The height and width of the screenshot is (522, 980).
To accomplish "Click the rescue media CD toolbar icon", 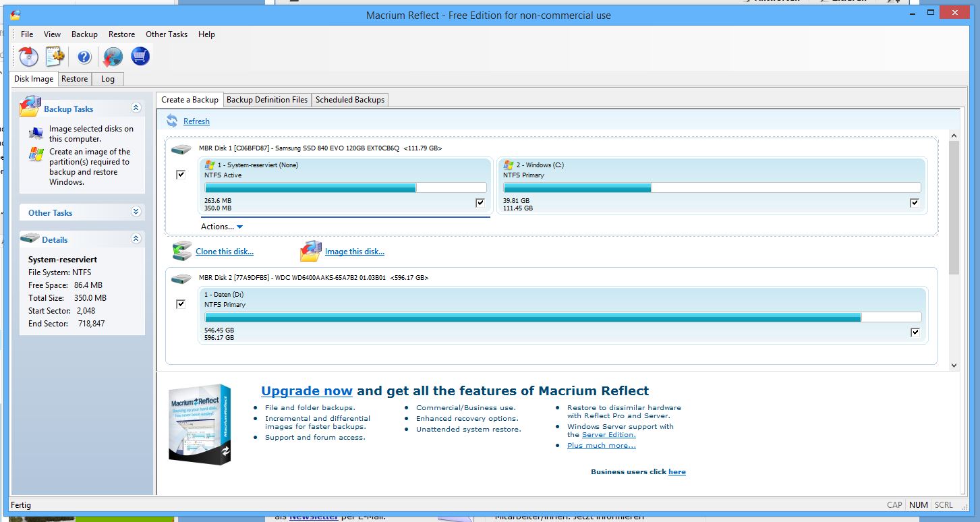I will (28, 57).
